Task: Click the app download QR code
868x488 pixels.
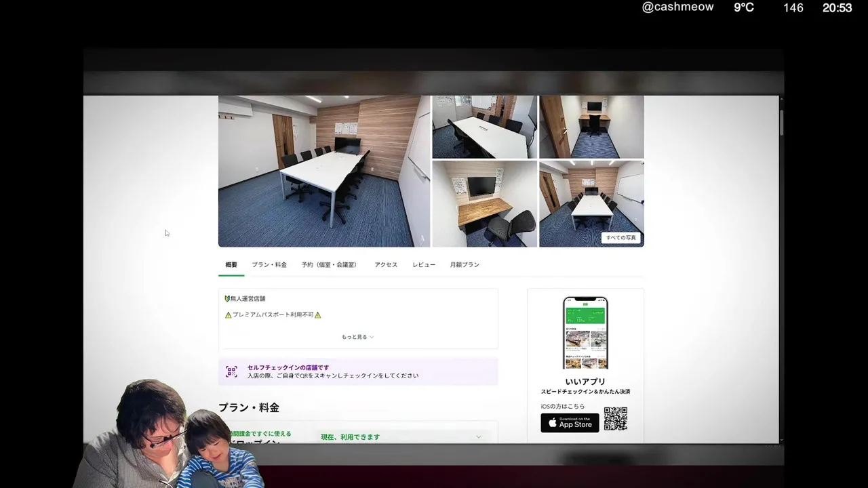Action: 616,419
